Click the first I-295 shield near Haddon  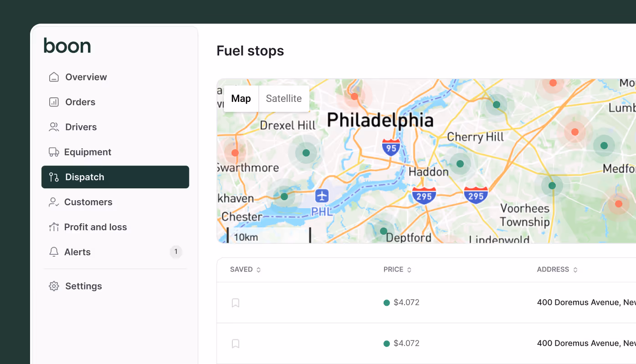click(x=424, y=195)
